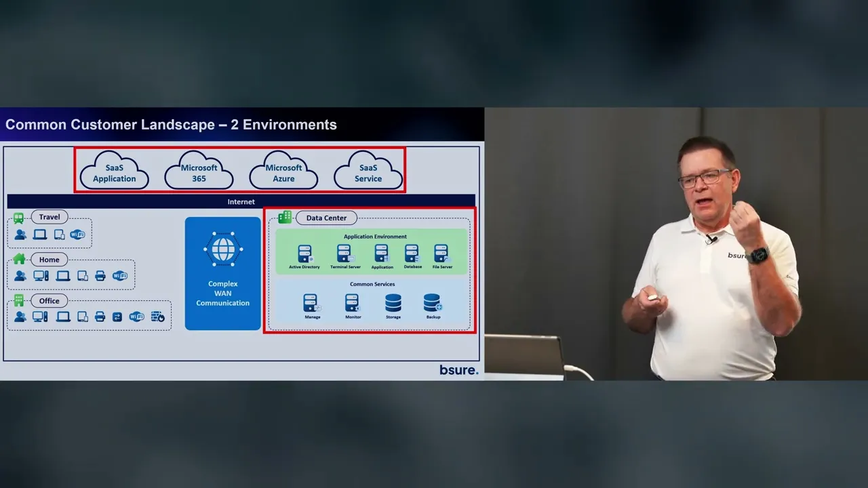This screenshot has width=868, height=488.
Task: Click the SaaS Service cloud
Action: (368, 171)
